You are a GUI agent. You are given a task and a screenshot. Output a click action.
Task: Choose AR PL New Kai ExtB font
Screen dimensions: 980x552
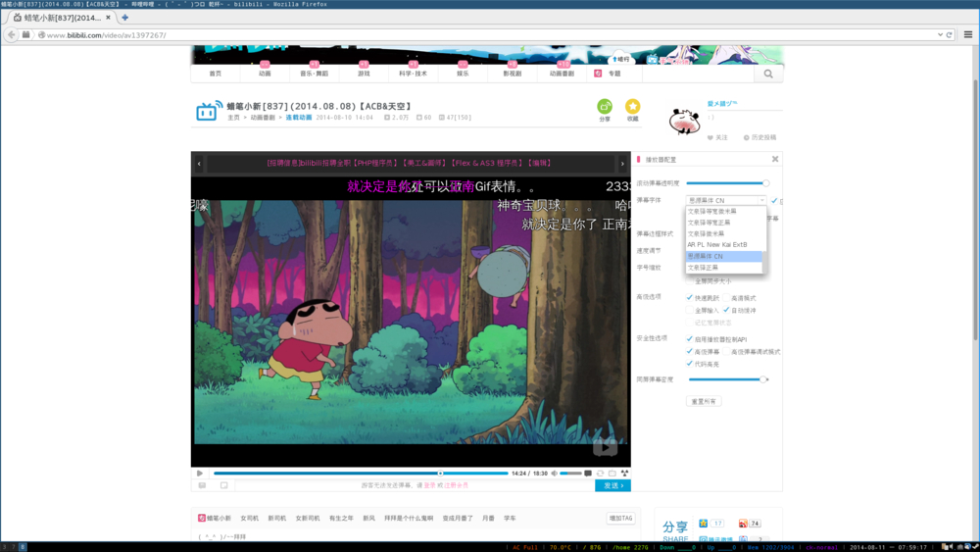[724, 245]
